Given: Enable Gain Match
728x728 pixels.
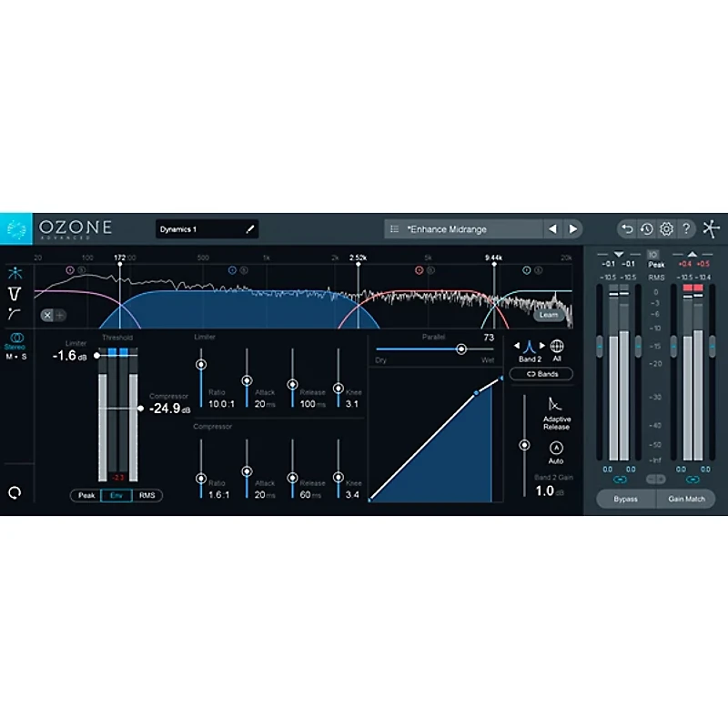Looking at the screenshot, I should pyautogui.click(x=685, y=499).
